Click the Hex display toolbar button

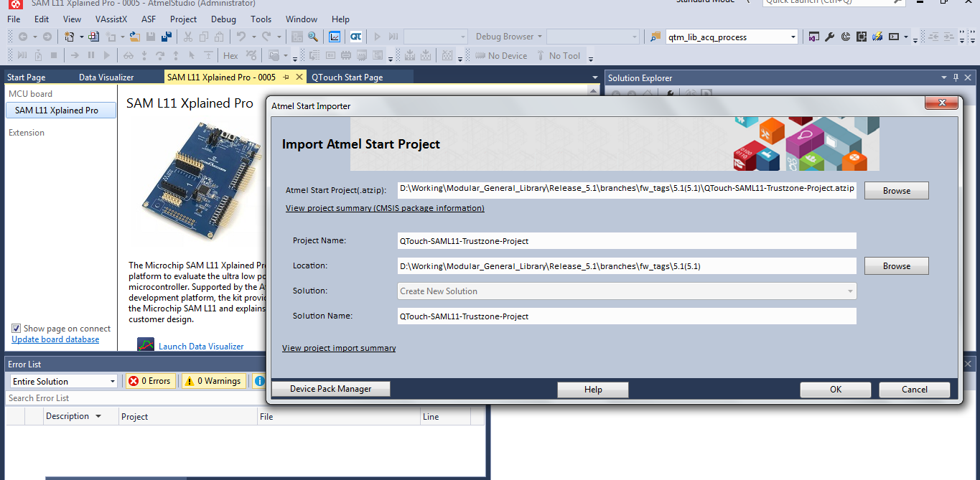[230, 56]
